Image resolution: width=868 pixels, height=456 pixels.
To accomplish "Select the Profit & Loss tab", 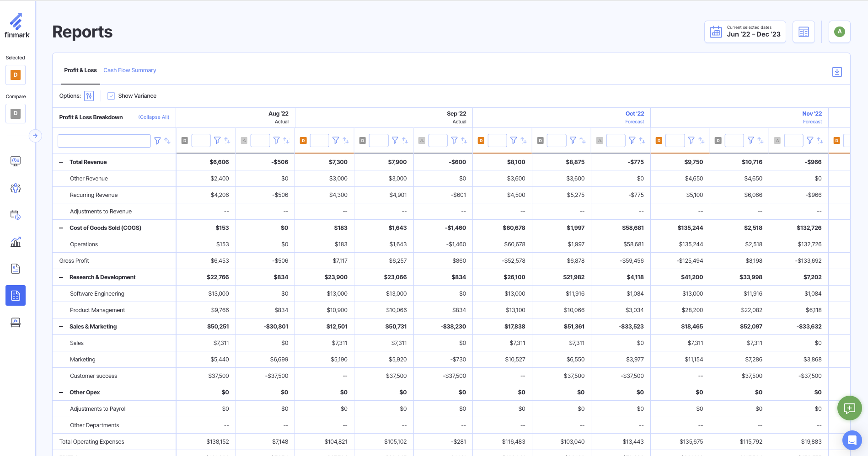I will 80,70.
